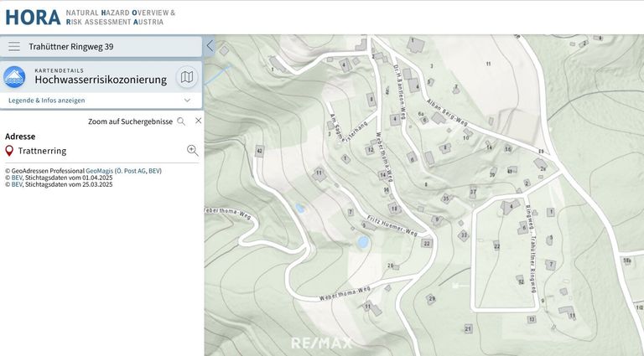
Task: Click the RE/MAX watermark on map
Action: [321, 343]
